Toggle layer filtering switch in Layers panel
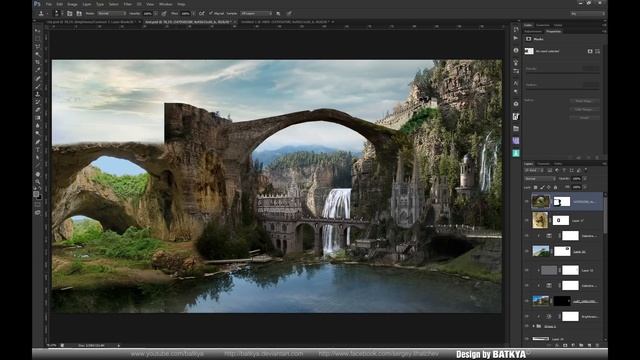 pyautogui.click(x=587, y=170)
